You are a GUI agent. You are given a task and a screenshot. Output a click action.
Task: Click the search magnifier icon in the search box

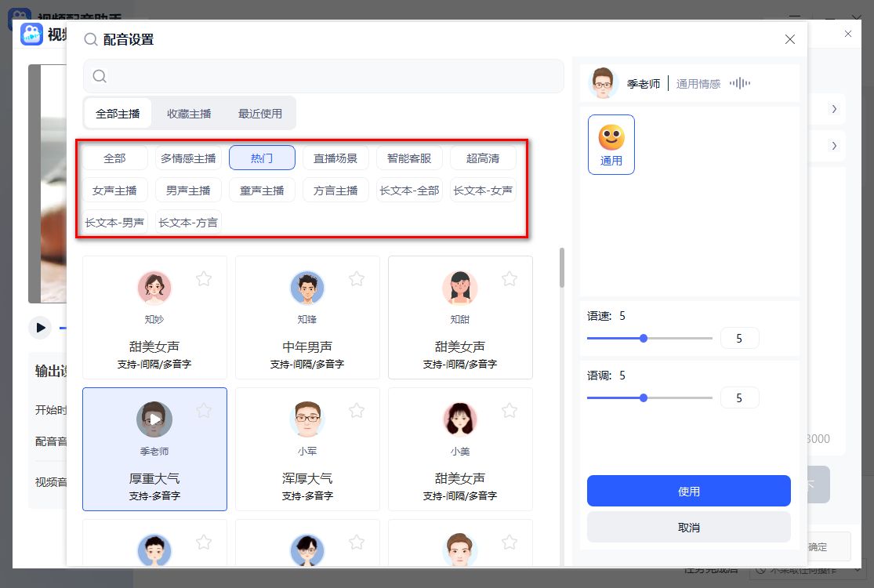[x=100, y=76]
